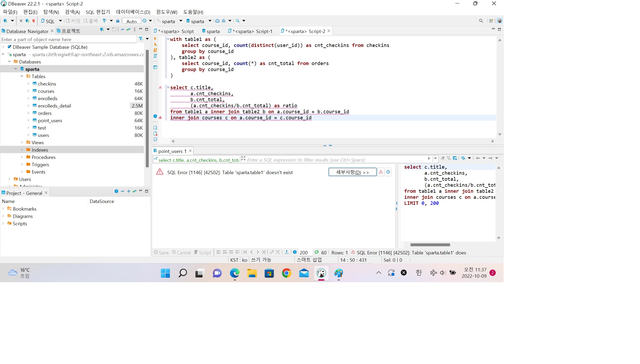Open the SQL 편집기 menu
This screenshot has height=364, width=640.
[98, 12]
